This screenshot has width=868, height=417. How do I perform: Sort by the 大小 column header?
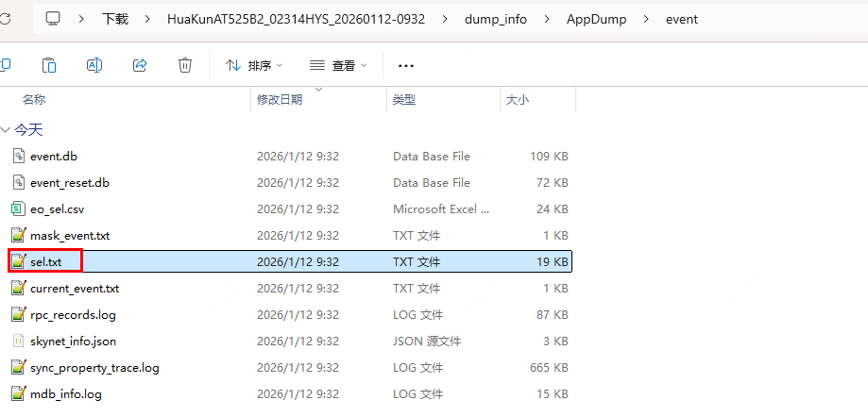[x=518, y=99]
